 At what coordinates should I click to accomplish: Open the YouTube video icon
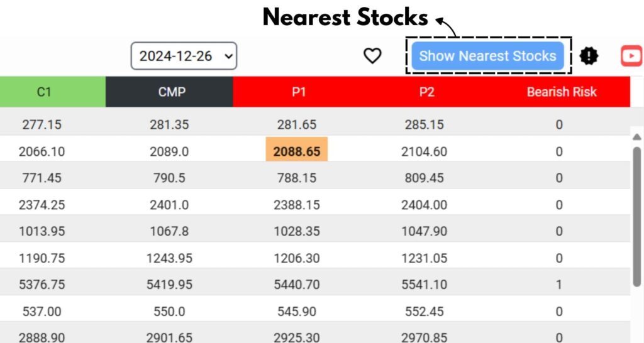(631, 56)
